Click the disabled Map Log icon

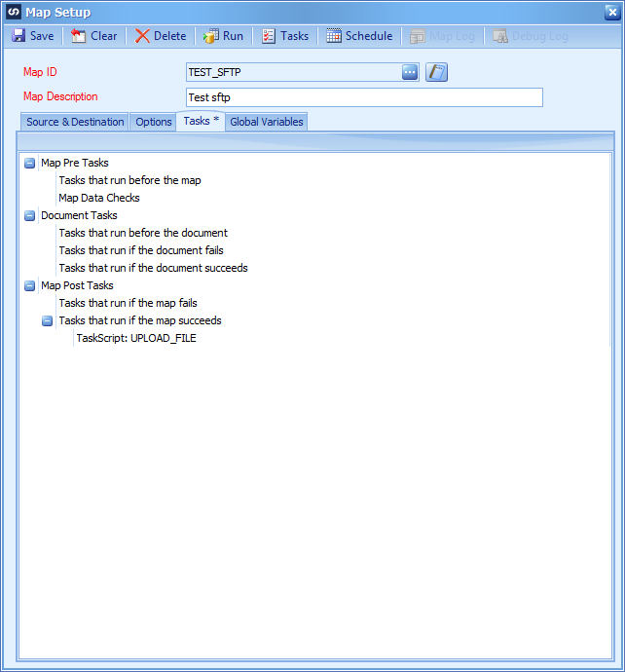click(x=418, y=36)
